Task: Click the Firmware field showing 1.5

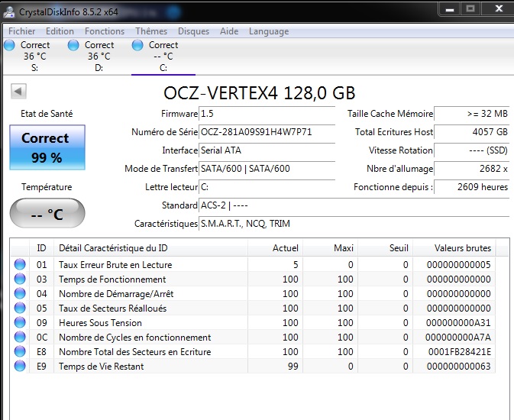Action: pos(267,114)
